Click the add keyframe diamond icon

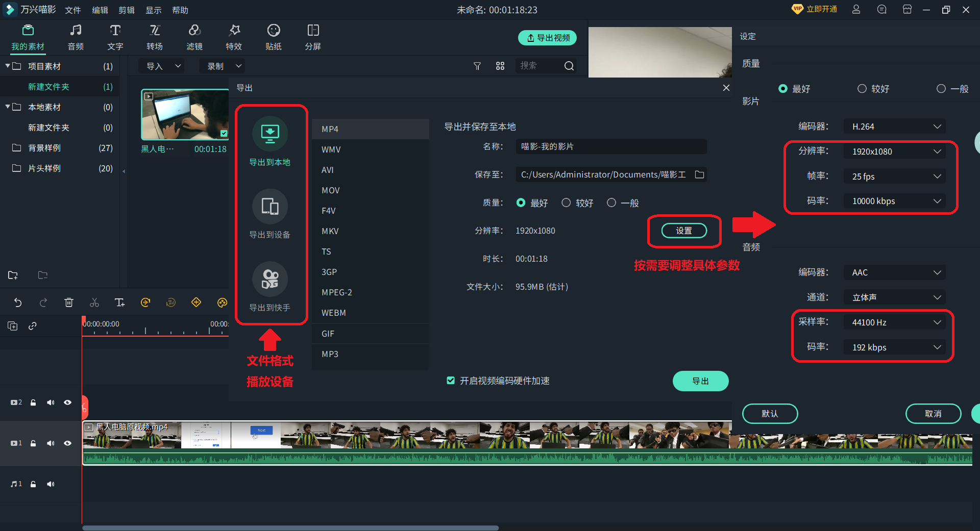196,302
